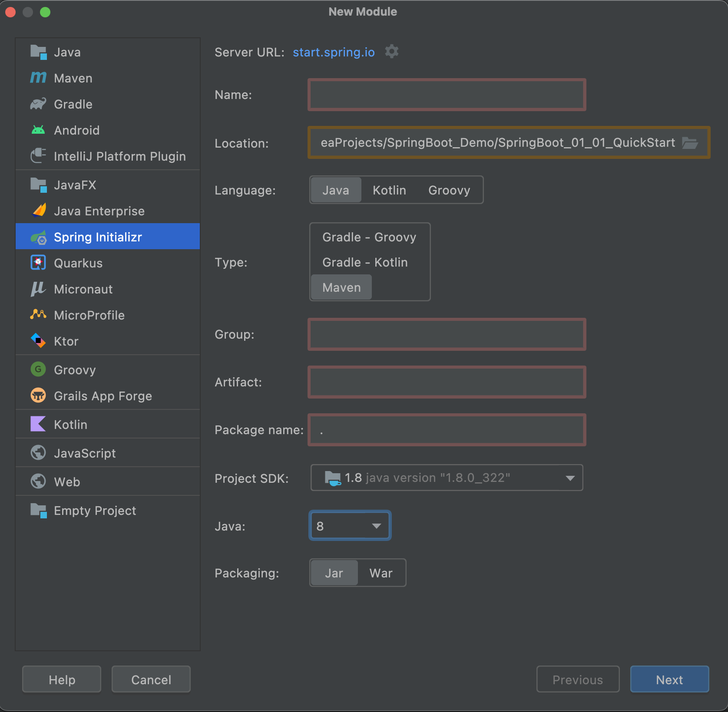Select the Quarkus icon
The height and width of the screenshot is (712, 728).
tap(38, 263)
